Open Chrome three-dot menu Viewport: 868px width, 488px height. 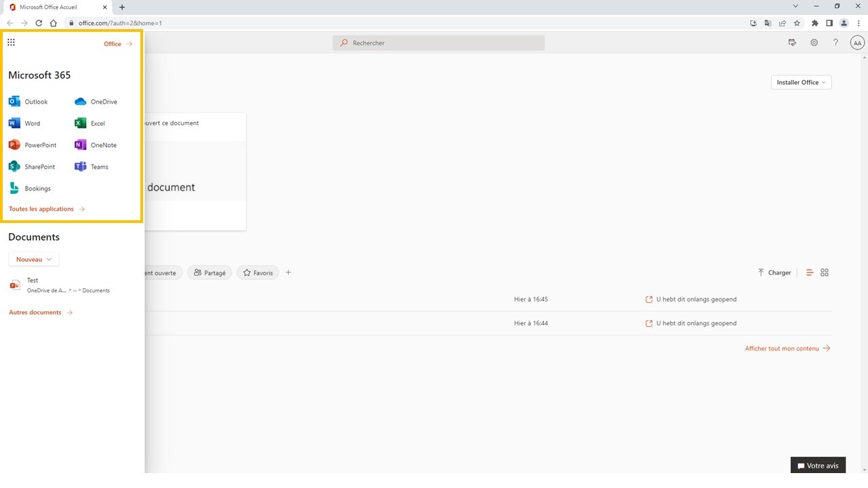[x=859, y=23]
